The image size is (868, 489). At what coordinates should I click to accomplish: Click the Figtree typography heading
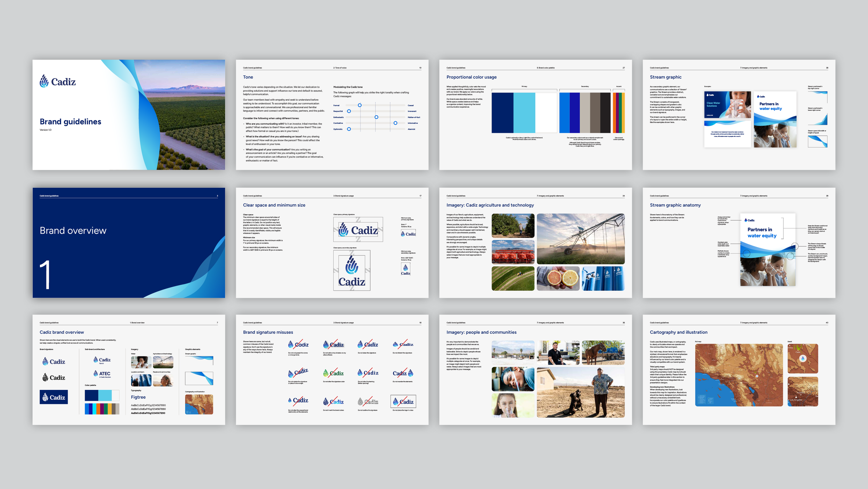(x=138, y=397)
